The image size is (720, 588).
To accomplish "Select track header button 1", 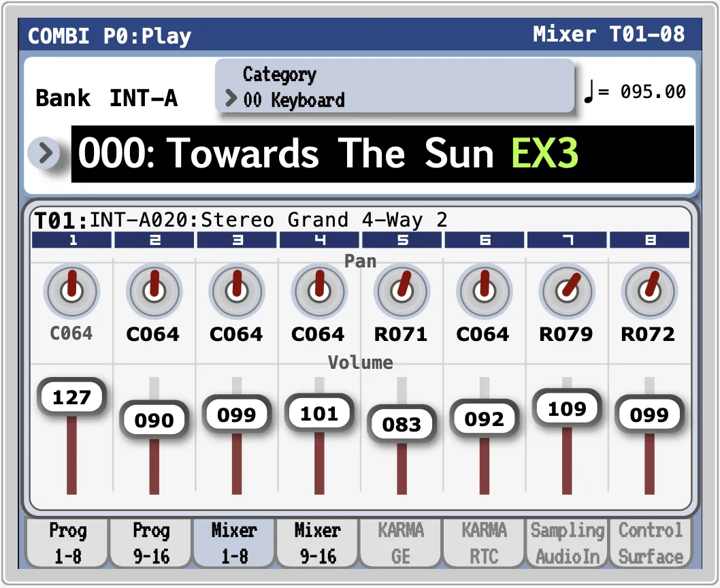I will pyautogui.click(x=71, y=240).
